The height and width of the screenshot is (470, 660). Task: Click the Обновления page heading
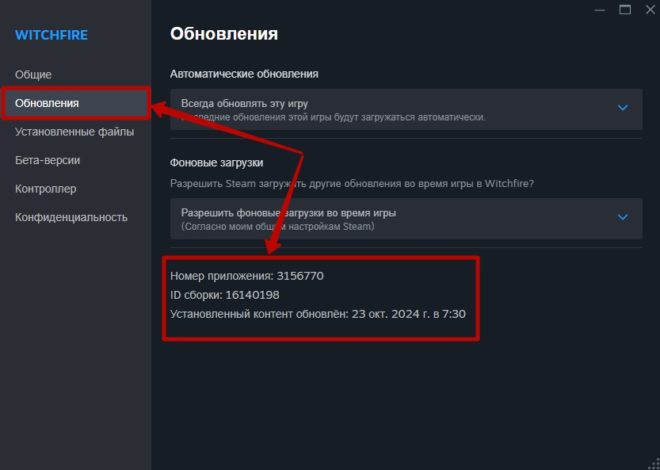coord(224,34)
